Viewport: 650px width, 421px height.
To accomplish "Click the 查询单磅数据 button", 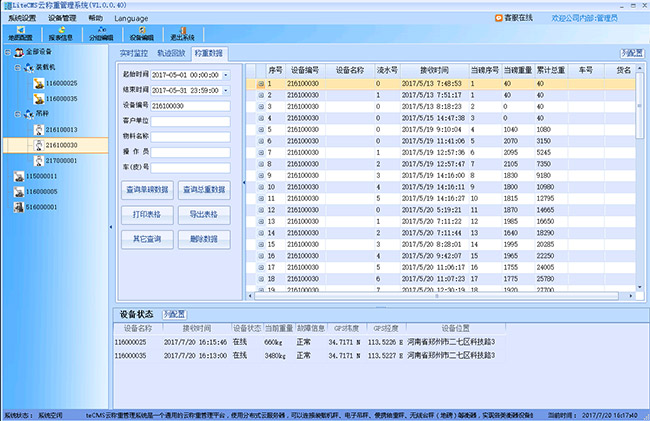I will tap(147, 188).
